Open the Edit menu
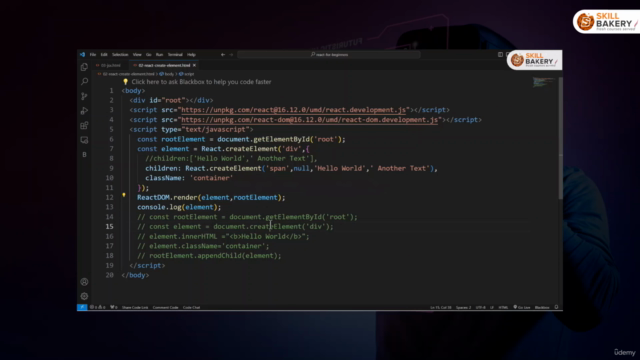Screen dimensions: 640x360 pos(104,54)
